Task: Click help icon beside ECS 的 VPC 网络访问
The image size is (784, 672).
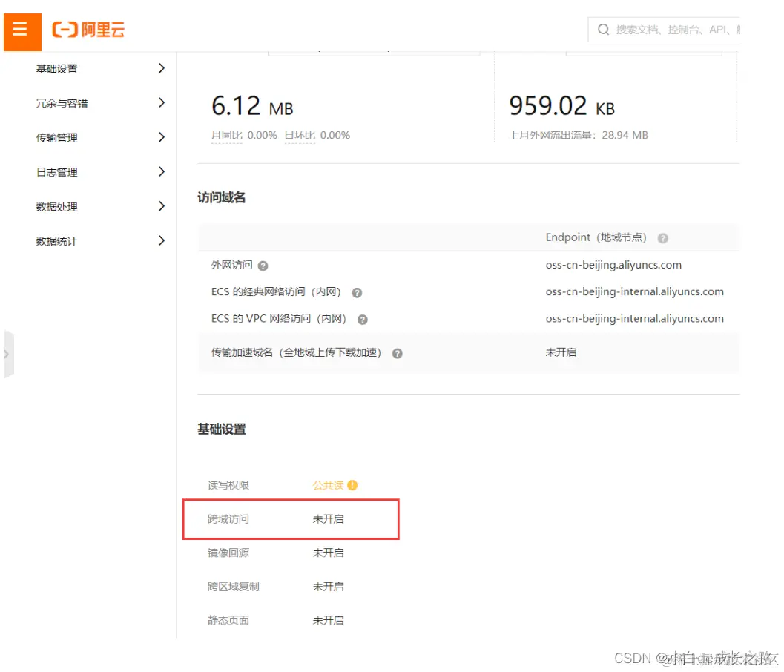Action: (x=363, y=320)
